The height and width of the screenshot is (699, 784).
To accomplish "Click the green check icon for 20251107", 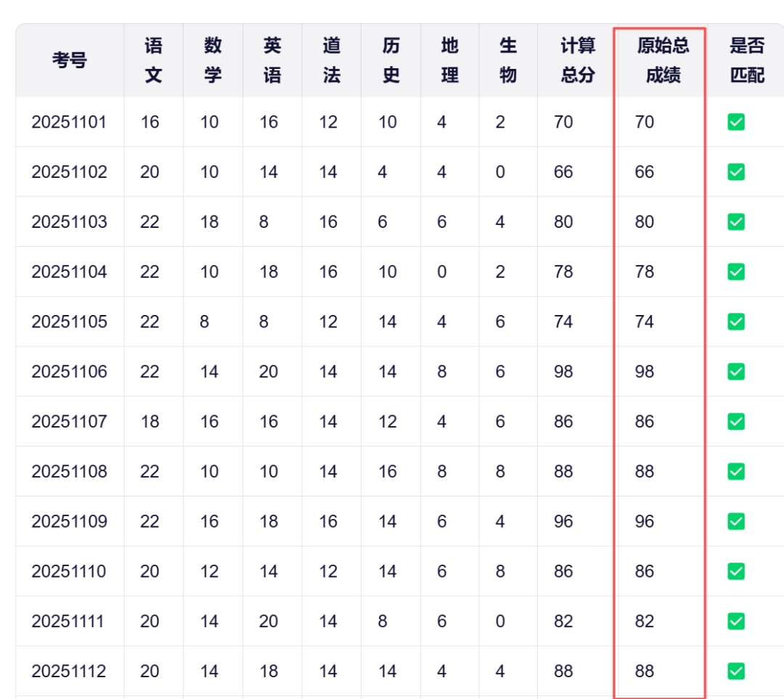I will (736, 422).
